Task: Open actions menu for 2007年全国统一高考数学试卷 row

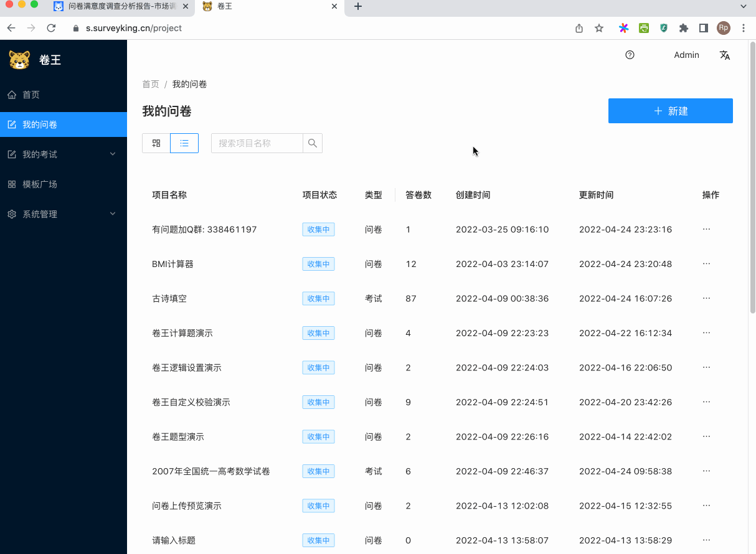Action: coord(706,471)
